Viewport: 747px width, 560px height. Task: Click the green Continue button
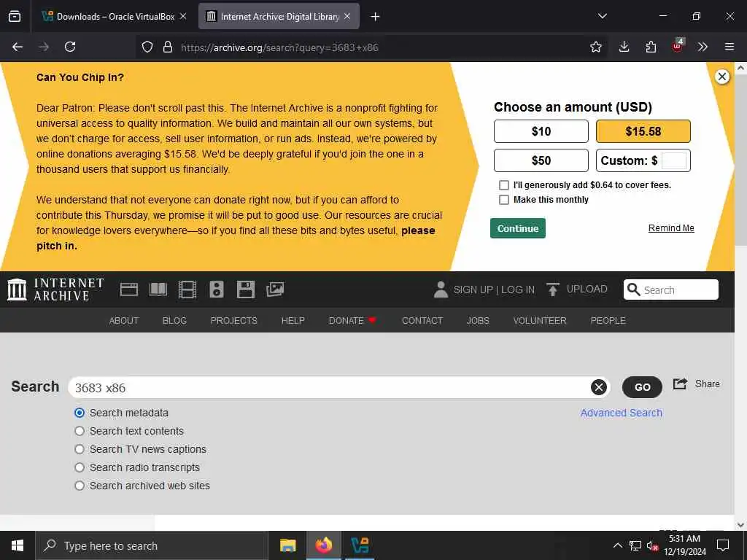pyautogui.click(x=518, y=228)
